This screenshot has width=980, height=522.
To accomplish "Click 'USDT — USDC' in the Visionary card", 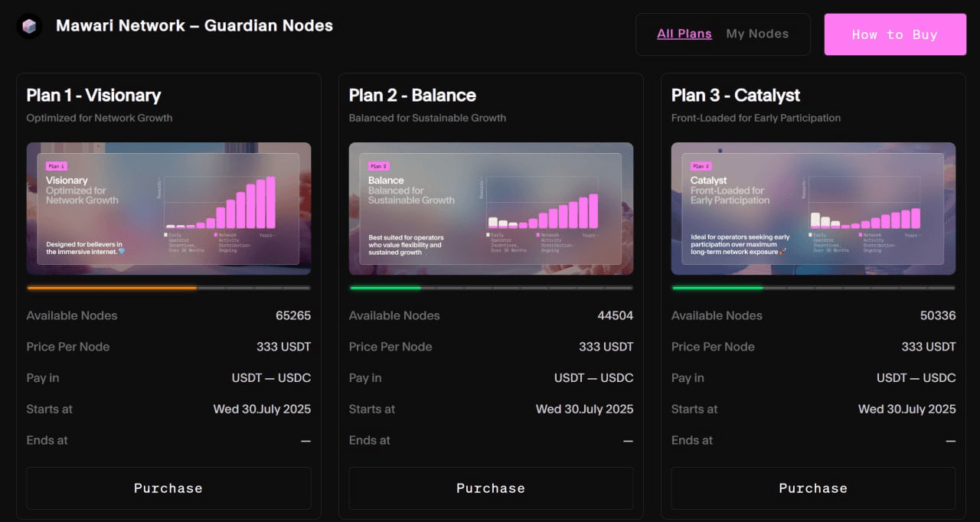I will click(x=271, y=377).
